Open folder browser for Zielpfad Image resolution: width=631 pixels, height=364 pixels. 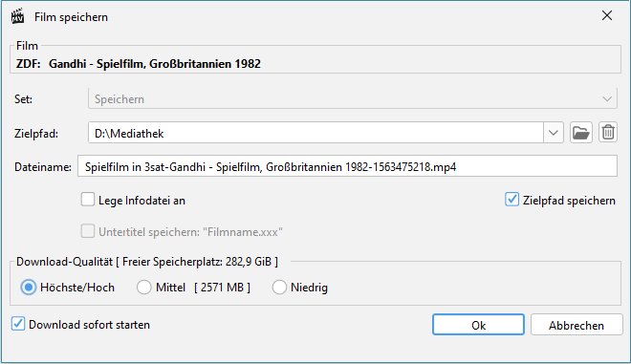580,133
